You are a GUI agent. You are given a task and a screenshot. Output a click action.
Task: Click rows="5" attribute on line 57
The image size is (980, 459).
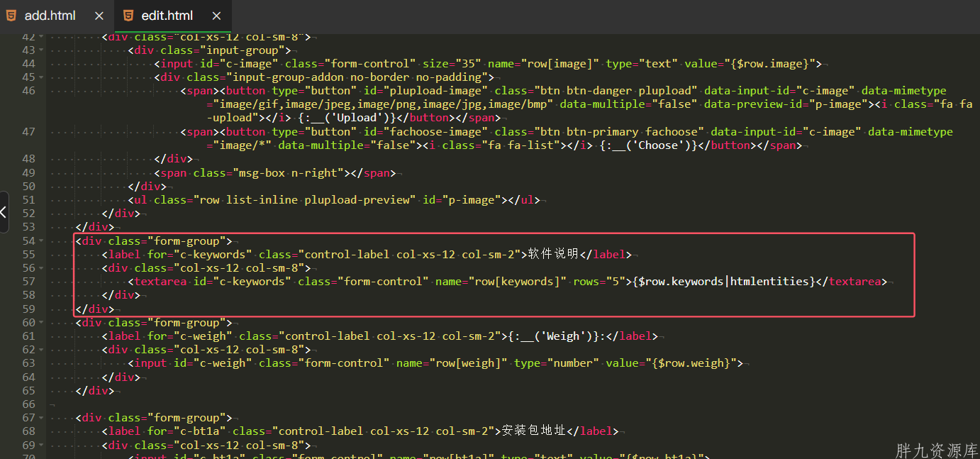pyautogui.click(x=599, y=282)
